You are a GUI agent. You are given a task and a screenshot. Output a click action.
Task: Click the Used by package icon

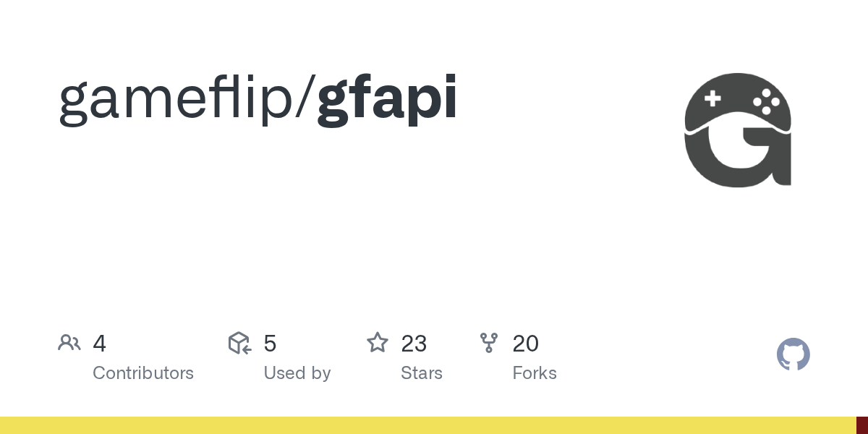[239, 343]
